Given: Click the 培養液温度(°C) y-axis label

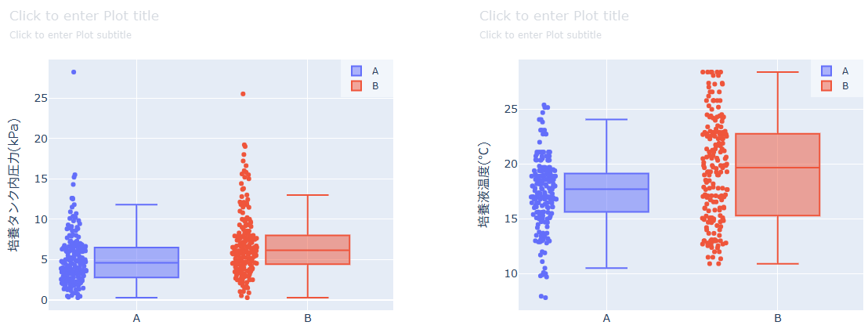Looking at the screenshot, I should click(x=484, y=184).
